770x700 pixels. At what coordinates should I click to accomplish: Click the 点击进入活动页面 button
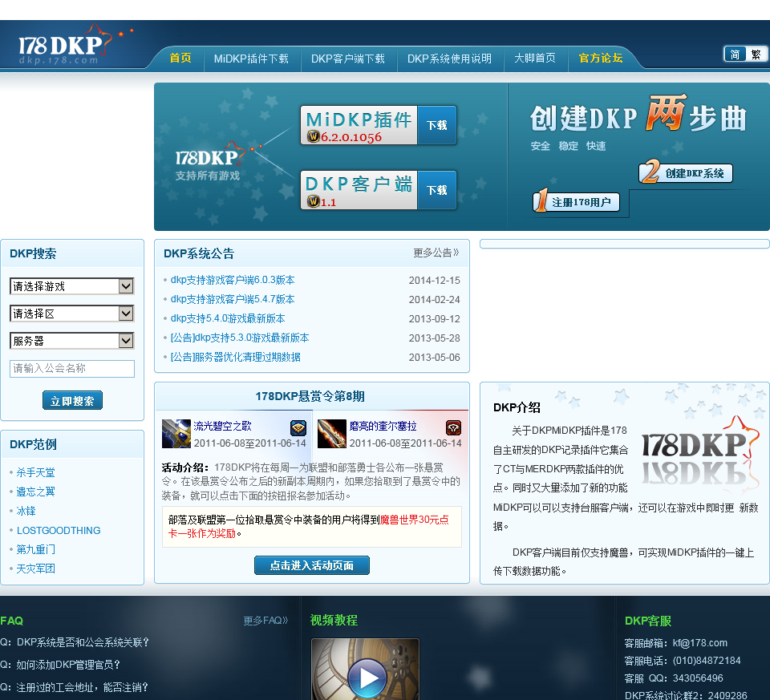pyautogui.click(x=312, y=565)
